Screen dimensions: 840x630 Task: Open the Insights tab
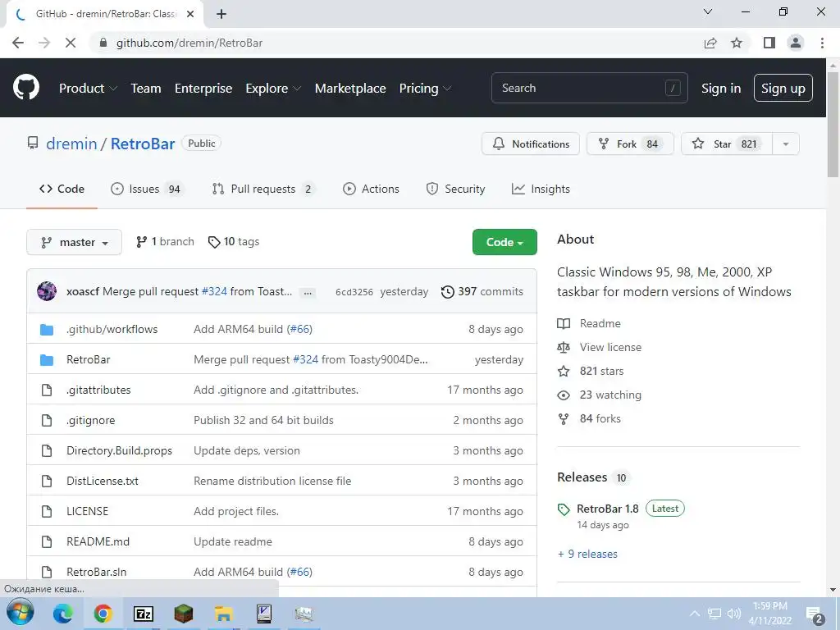[541, 189]
